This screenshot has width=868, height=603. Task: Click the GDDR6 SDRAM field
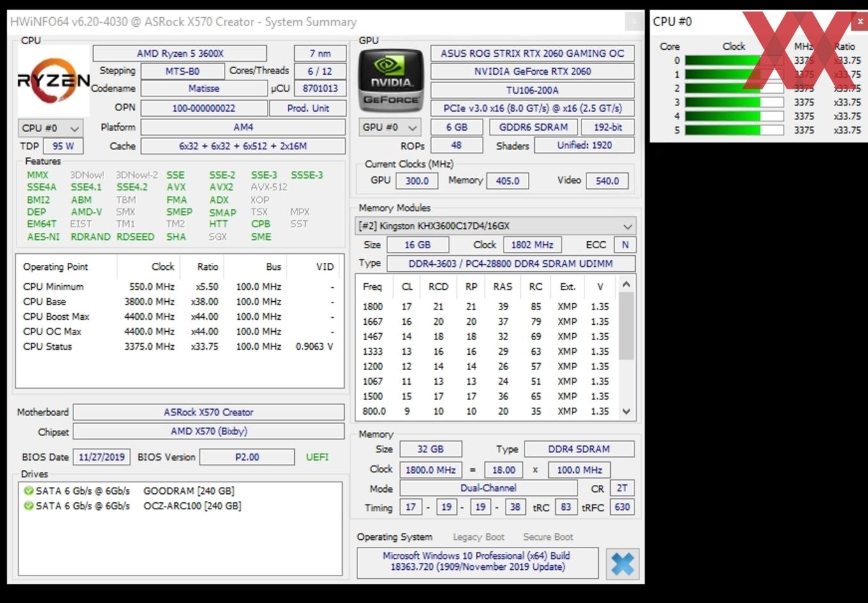pyautogui.click(x=533, y=127)
